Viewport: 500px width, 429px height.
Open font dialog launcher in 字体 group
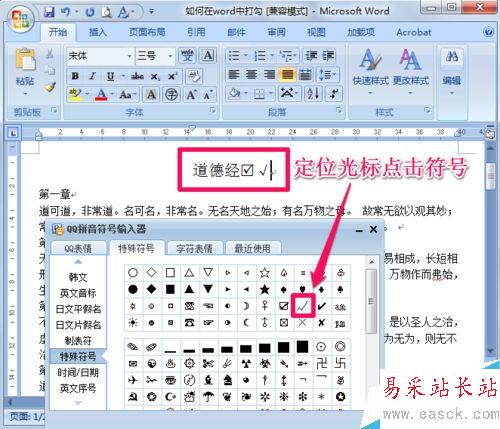pyautogui.click(x=212, y=110)
